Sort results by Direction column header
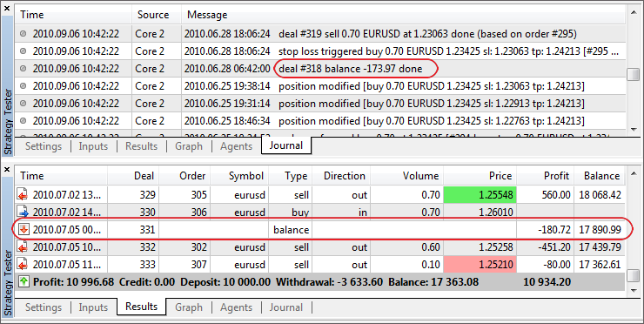This screenshot has width=644, height=324. point(341,176)
